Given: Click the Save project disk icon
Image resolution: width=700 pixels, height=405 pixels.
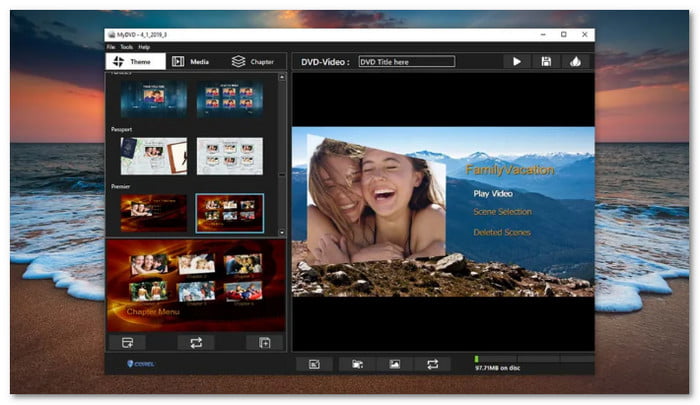Looking at the screenshot, I should pos(546,62).
